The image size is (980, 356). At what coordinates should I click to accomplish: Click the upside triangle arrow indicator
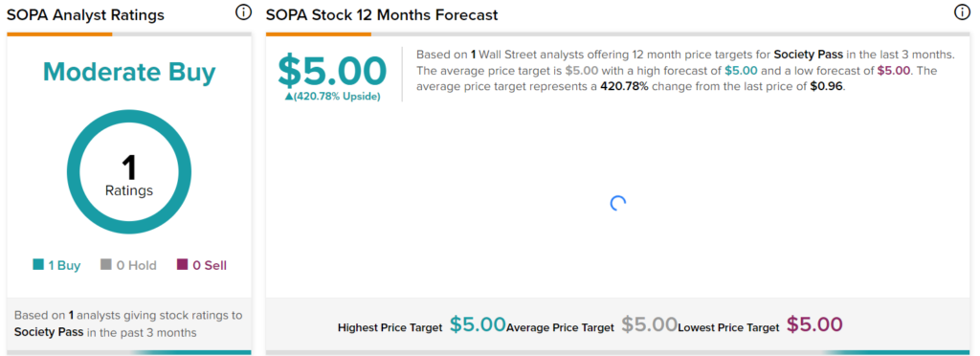(289, 97)
